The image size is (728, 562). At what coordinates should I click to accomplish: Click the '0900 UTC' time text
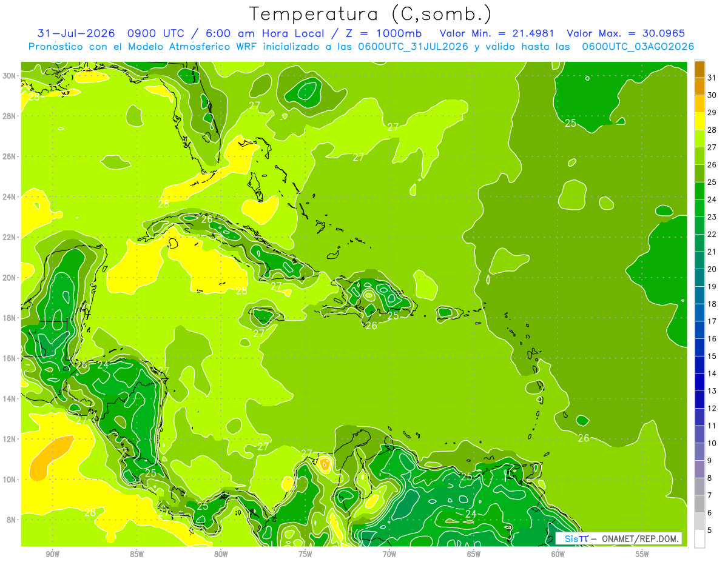pyautogui.click(x=155, y=33)
